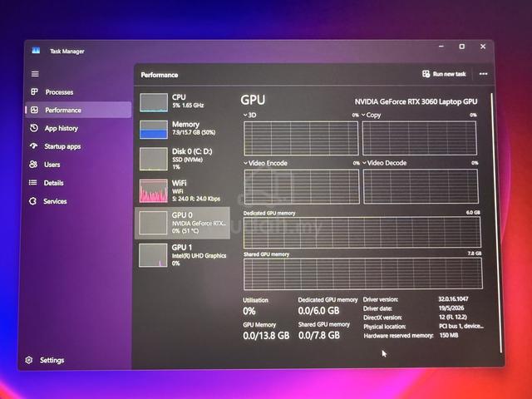Click the Processes sidebar icon

tap(34, 91)
